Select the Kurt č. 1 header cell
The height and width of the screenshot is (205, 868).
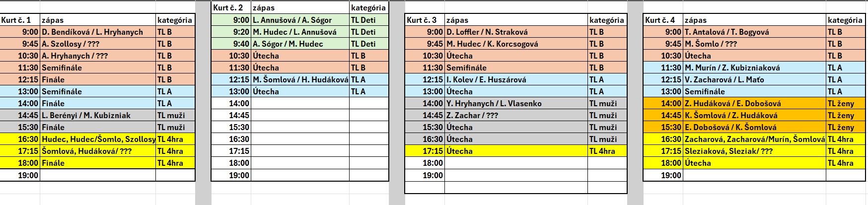(x=20, y=20)
